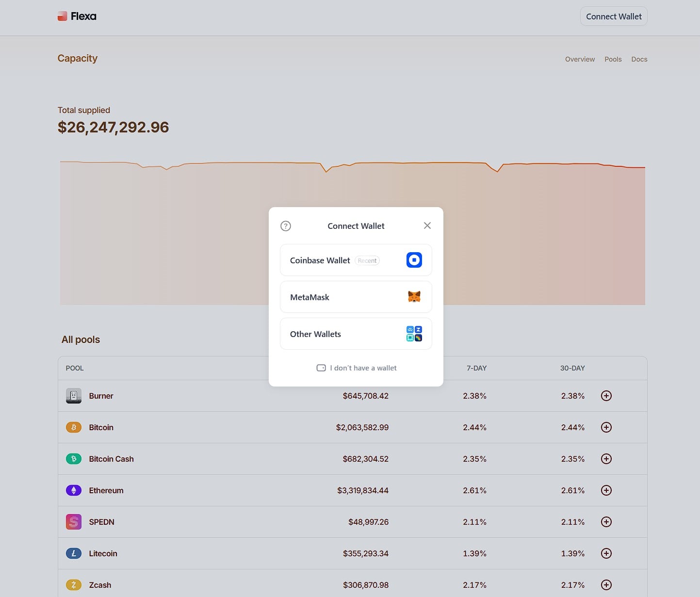Click the Zcash yellow coin icon

click(74, 585)
